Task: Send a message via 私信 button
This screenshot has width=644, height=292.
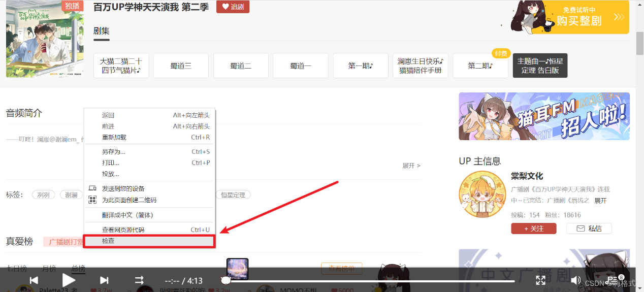Action: coord(589,229)
